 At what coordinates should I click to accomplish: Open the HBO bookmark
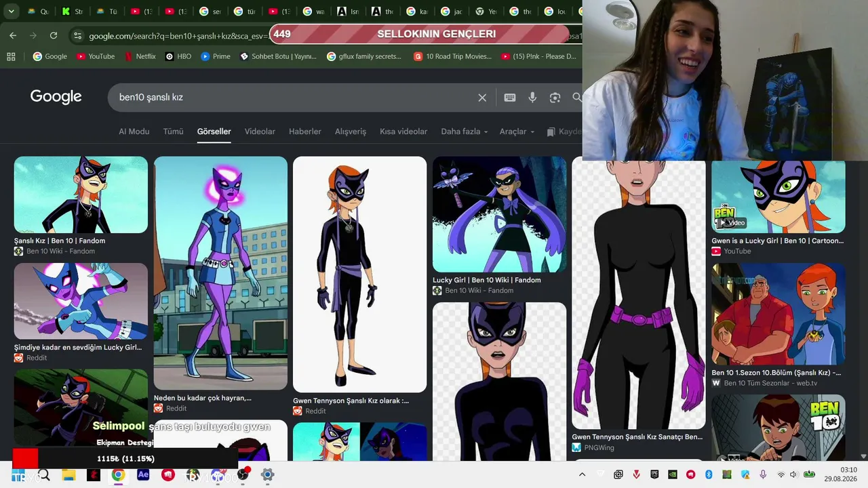(178, 56)
